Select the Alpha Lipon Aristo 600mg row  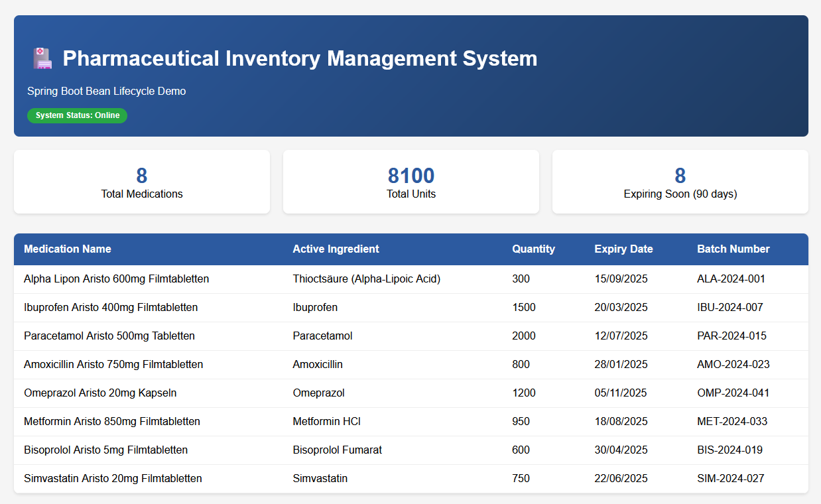point(117,279)
